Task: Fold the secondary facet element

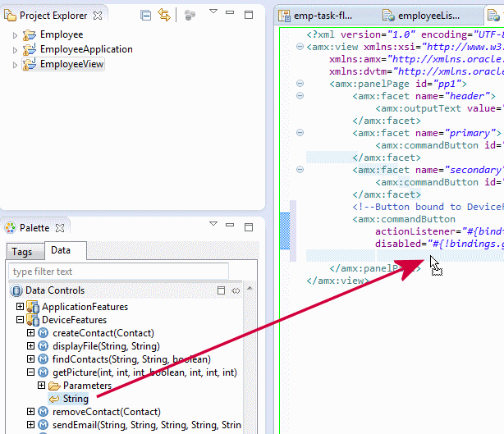Action: point(300,170)
